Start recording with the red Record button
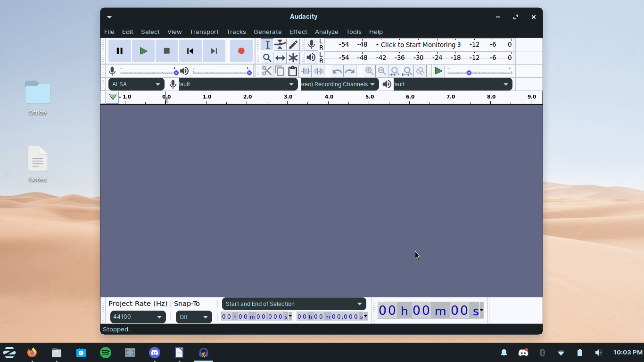The image size is (644, 362). click(241, 51)
